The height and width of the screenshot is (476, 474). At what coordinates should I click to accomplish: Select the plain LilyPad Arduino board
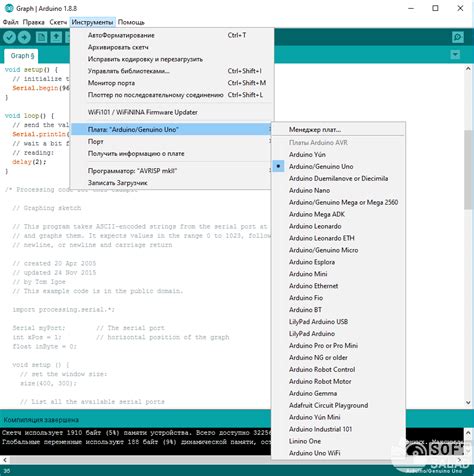[339, 334]
